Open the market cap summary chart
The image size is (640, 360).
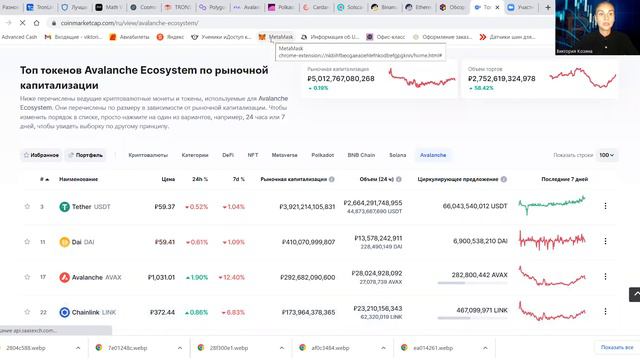tap(422, 78)
